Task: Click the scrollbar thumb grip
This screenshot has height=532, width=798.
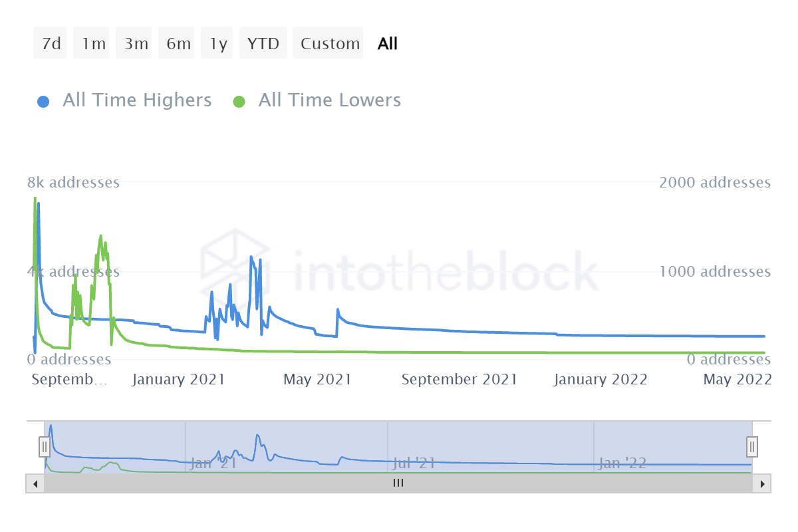Action: pyautogui.click(x=398, y=483)
